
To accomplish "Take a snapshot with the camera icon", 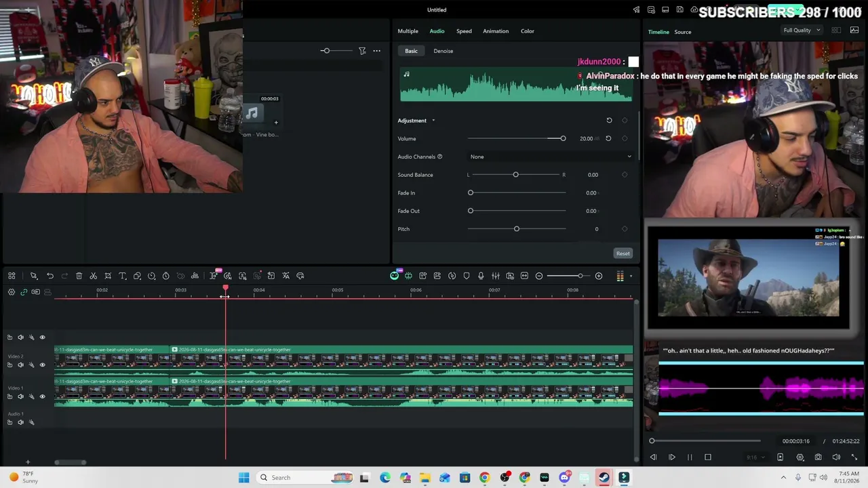I will tap(818, 457).
